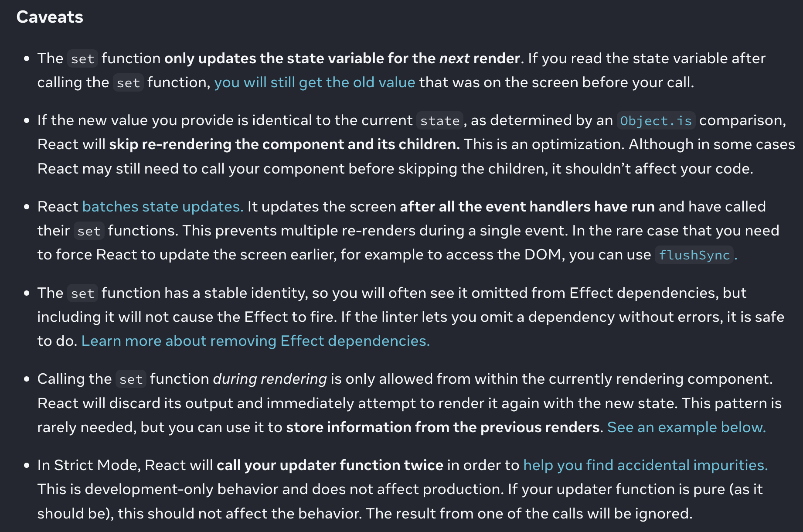This screenshot has width=803, height=532.
Task: Open 'Learn more about removing Effect dependencies.'
Action: [x=255, y=341]
